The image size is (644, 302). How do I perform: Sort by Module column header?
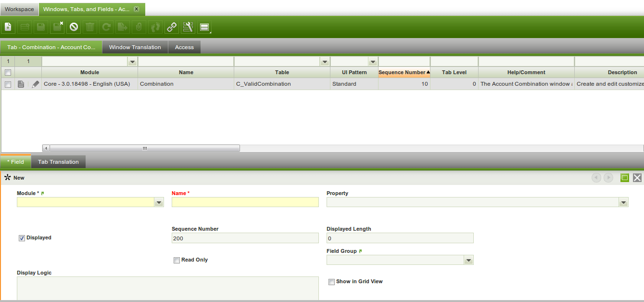pos(89,72)
